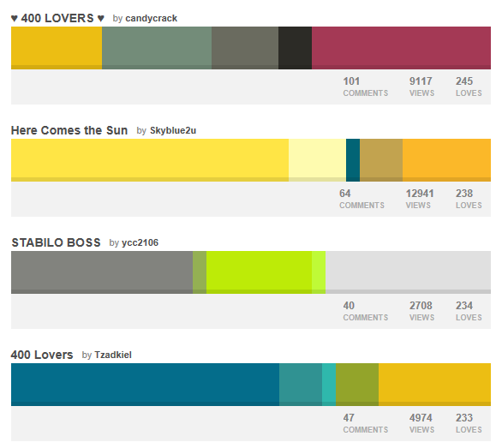Open the 101 comments on candycrack's palette
The height and width of the screenshot is (448, 502).
click(x=366, y=87)
